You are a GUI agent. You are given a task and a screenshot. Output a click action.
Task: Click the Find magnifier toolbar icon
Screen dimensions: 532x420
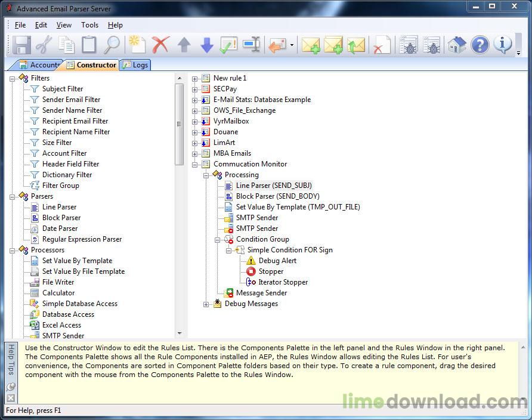click(x=112, y=45)
